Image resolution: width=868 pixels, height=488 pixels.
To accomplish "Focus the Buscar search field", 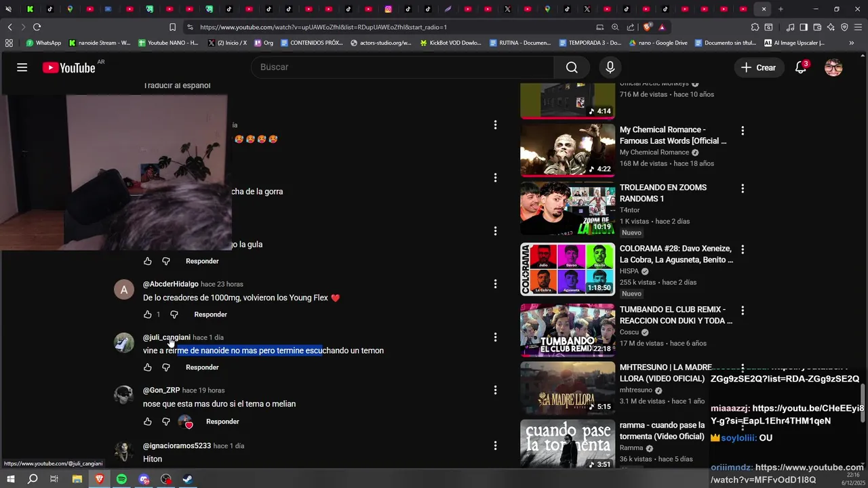I will (403, 67).
